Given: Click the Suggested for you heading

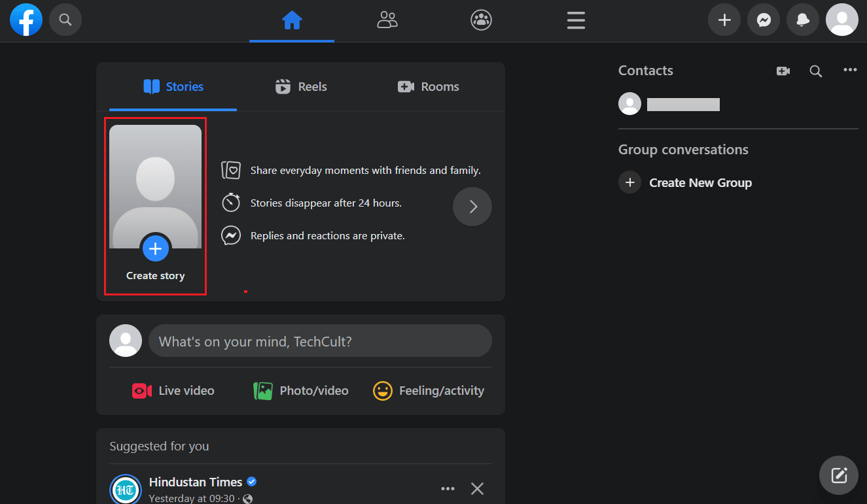Looking at the screenshot, I should point(159,446).
